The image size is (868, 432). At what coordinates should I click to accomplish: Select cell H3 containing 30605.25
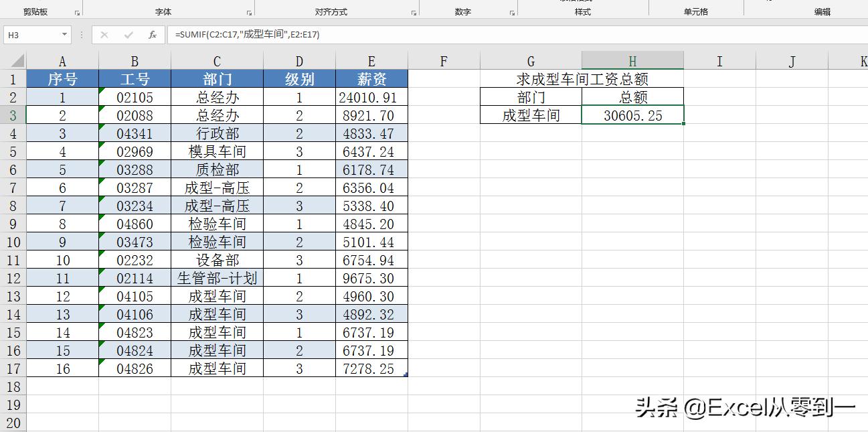pos(632,115)
